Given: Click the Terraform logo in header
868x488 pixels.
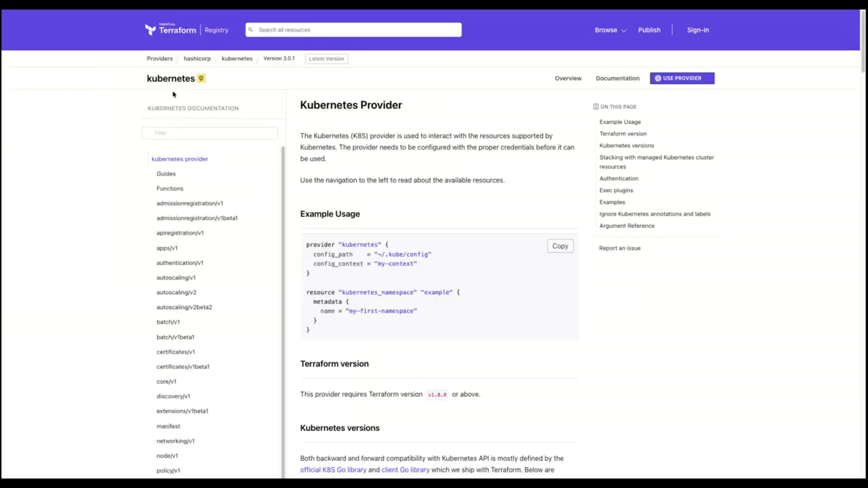Looking at the screenshot, I should tap(170, 30).
